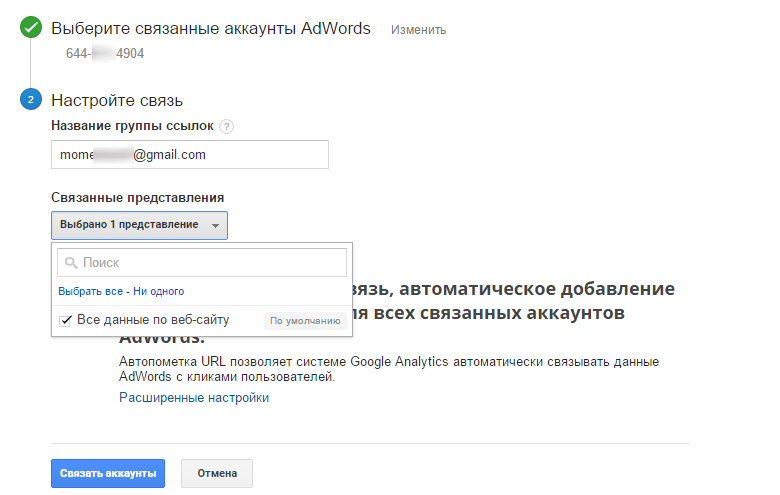Click 'По умолчанию' label badge
The image size is (780, 495).
click(x=305, y=321)
